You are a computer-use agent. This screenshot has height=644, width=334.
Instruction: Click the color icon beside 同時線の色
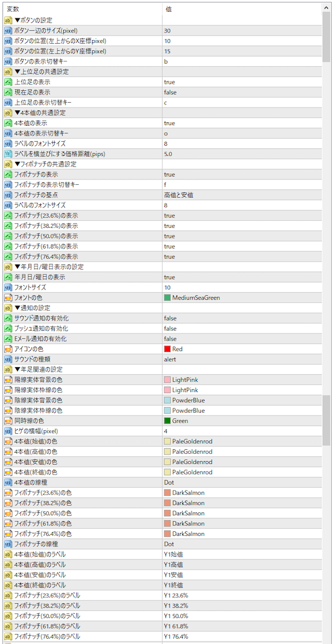[x=8, y=421]
